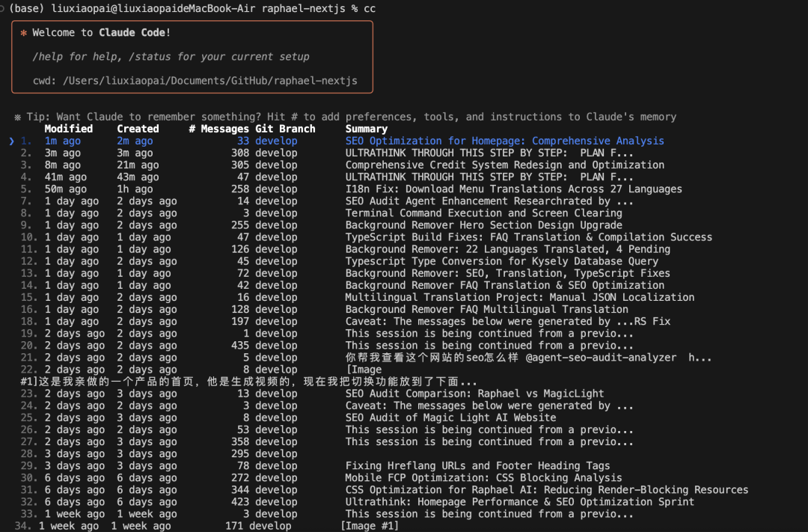Click the tip asterisk icon before 'Tip: Want Claude'
The width and height of the screenshot is (808, 532).
point(17,117)
